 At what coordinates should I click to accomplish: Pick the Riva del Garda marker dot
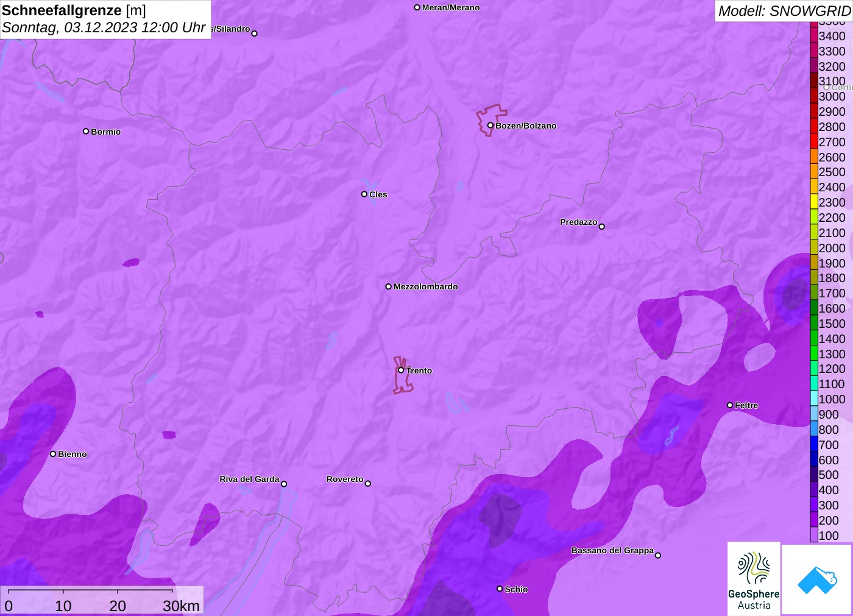click(284, 484)
